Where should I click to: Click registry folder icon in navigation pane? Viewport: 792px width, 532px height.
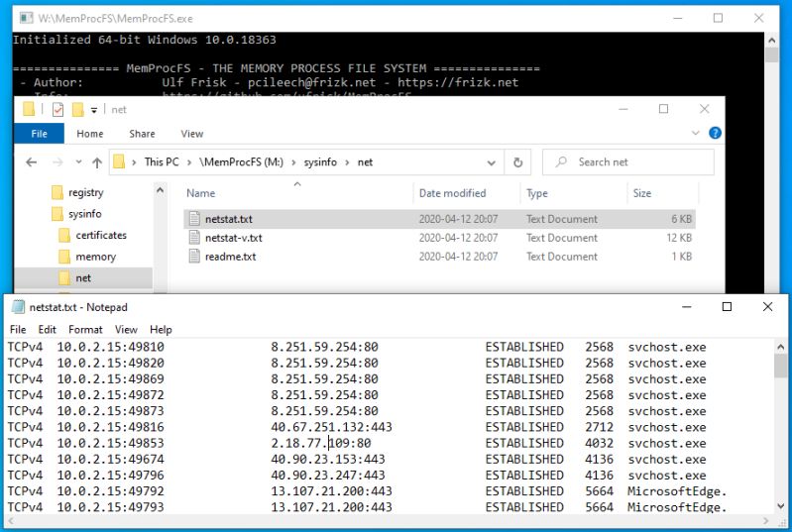(57, 192)
